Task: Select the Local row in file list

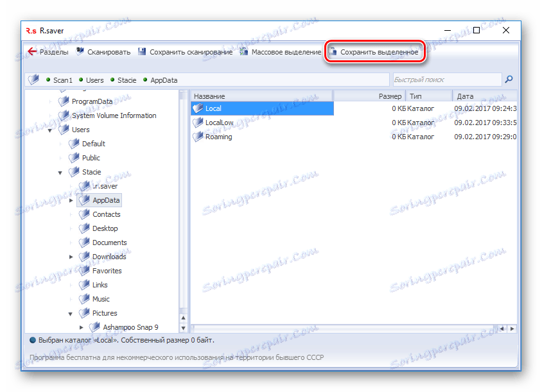Action: (x=354, y=108)
